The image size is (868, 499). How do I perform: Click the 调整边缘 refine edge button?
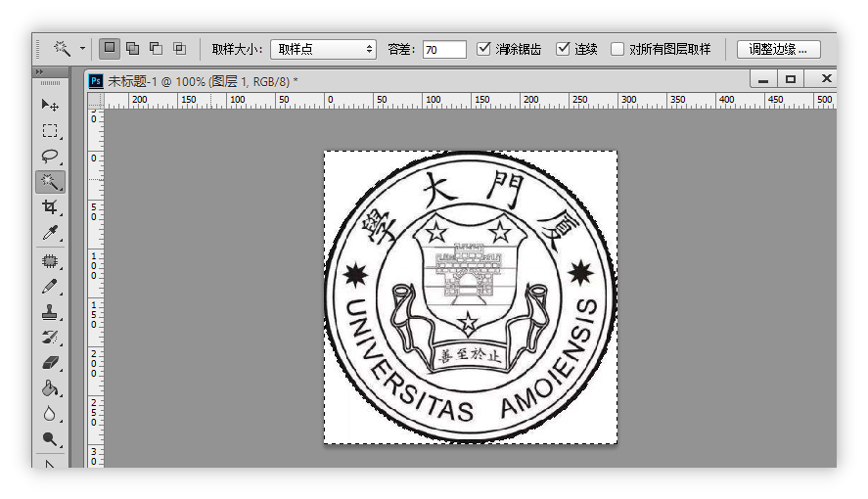tap(778, 49)
